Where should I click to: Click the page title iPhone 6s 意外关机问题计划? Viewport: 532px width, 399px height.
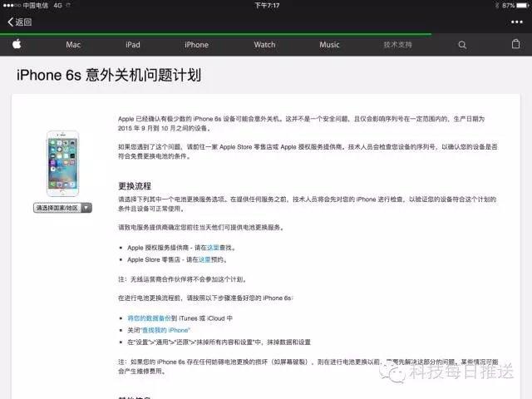[x=109, y=75]
